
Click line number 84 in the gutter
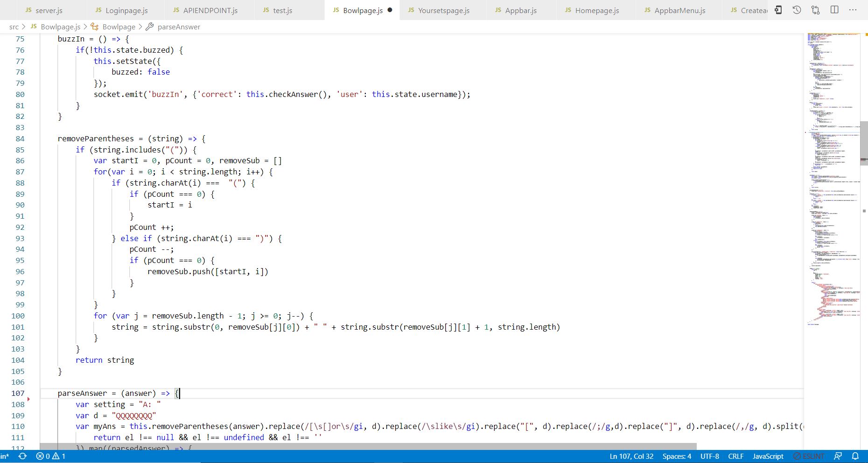tap(20, 139)
